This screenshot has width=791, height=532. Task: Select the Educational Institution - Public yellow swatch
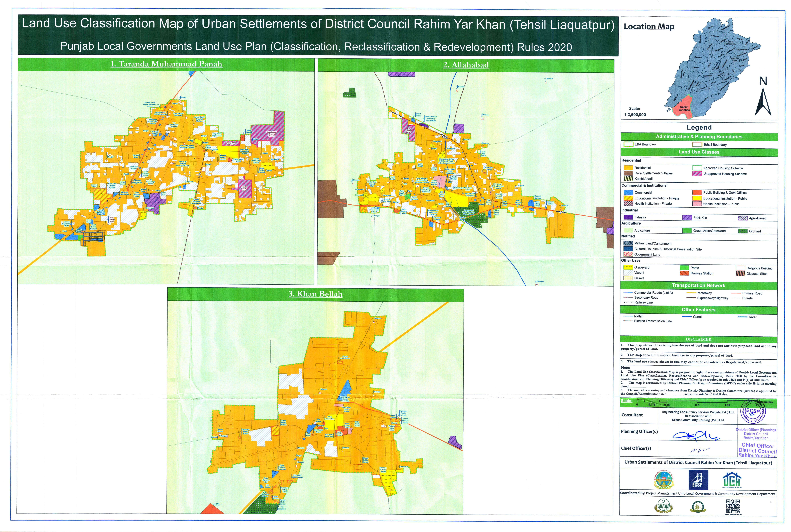tap(697, 198)
